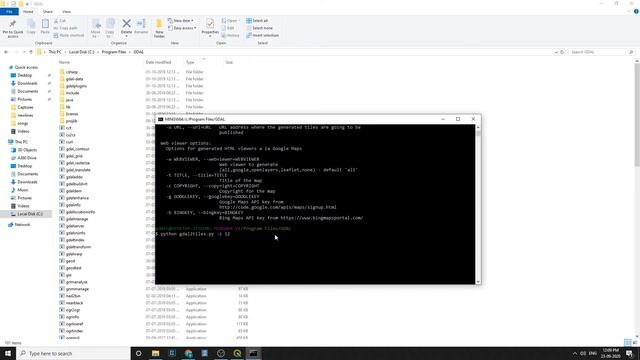Select the ogrinfo application file

(x=72, y=317)
